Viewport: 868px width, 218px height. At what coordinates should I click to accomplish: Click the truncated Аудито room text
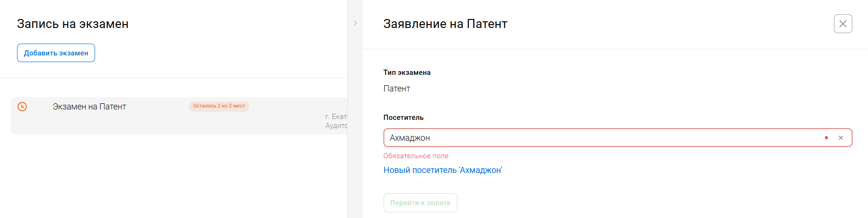coord(336,126)
